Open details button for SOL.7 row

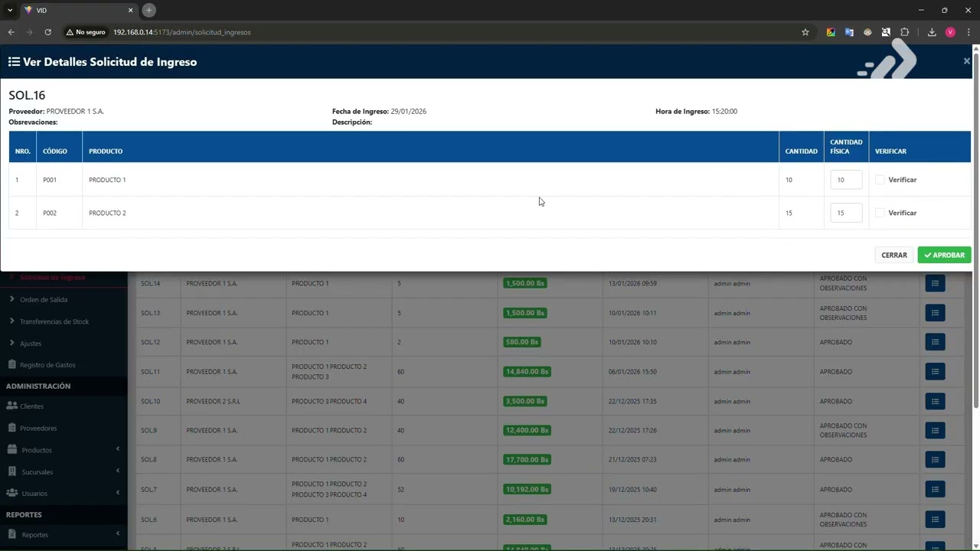pyautogui.click(x=935, y=489)
